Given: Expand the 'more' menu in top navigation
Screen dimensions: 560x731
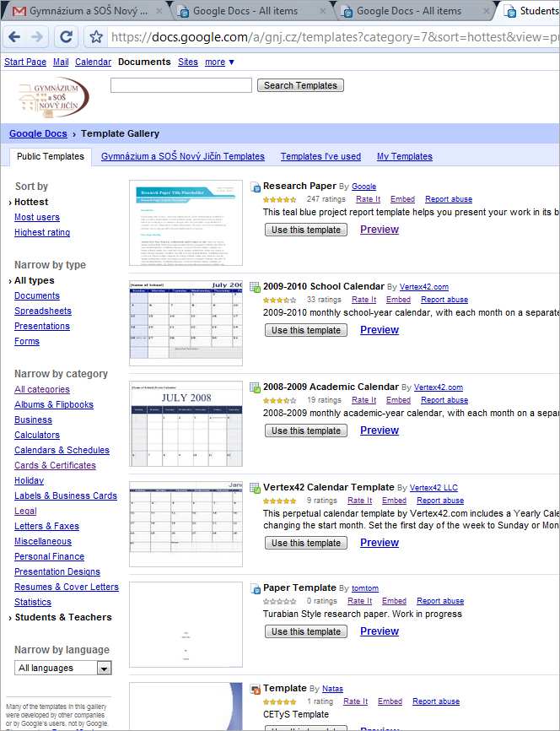Looking at the screenshot, I should [219, 62].
